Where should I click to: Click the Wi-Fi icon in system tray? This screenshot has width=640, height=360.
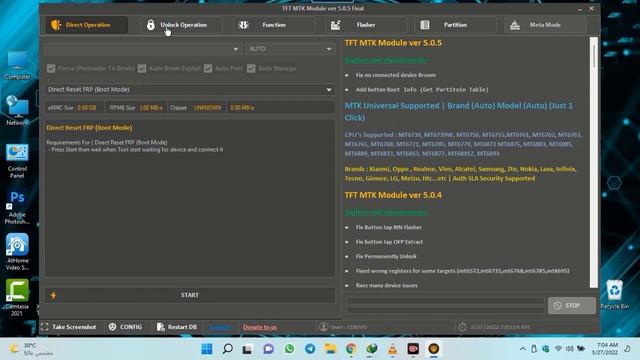(x=558, y=349)
